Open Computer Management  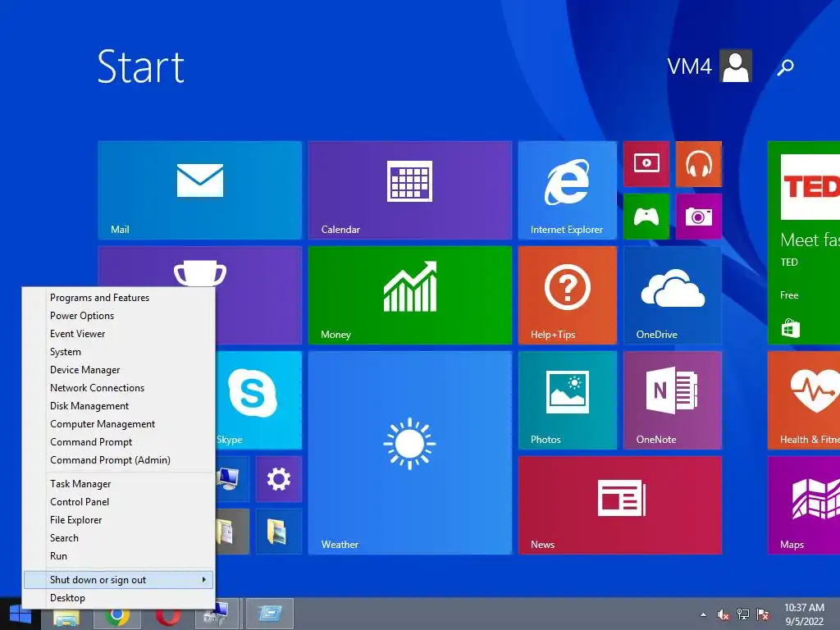click(x=118, y=424)
